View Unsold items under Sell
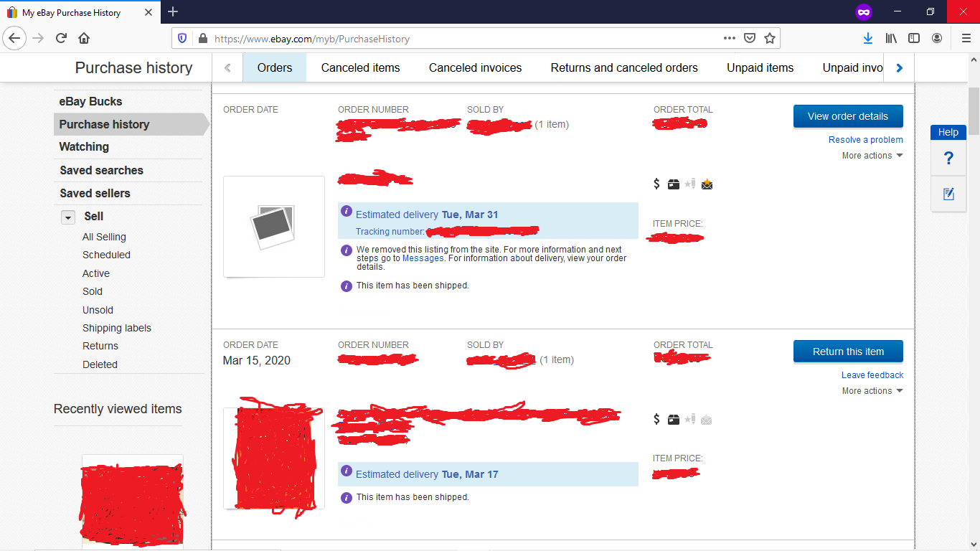The width and height of the screenshot is (980, 551). pyautogui.click(x=98, y=310)
